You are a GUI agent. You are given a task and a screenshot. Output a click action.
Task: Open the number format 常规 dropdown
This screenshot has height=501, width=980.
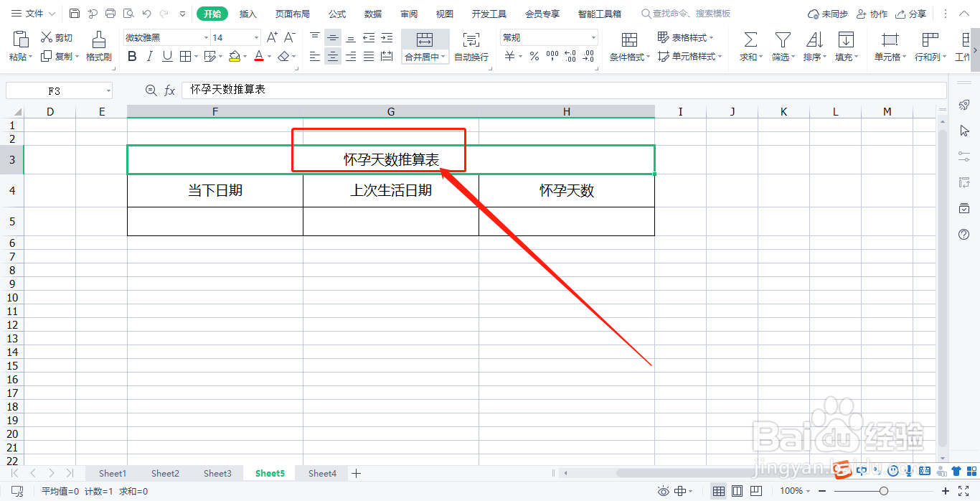pos(593,37)
